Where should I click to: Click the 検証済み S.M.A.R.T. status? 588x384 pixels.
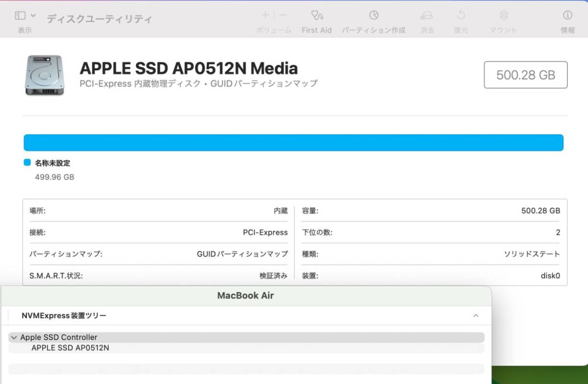(273, 276)
